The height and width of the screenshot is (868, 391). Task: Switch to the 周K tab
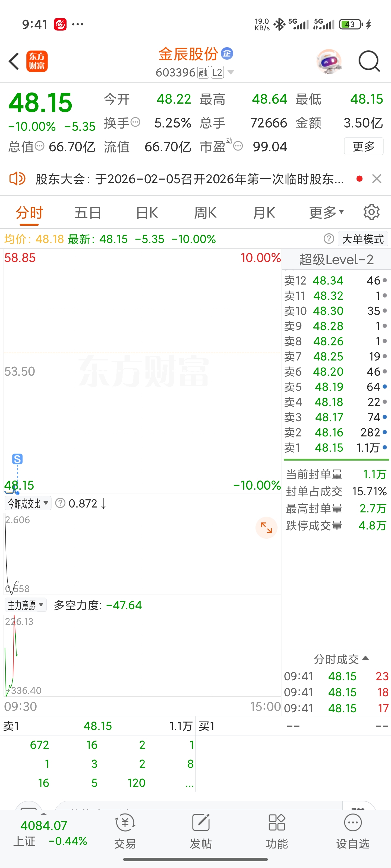click(x=205, y=213)
